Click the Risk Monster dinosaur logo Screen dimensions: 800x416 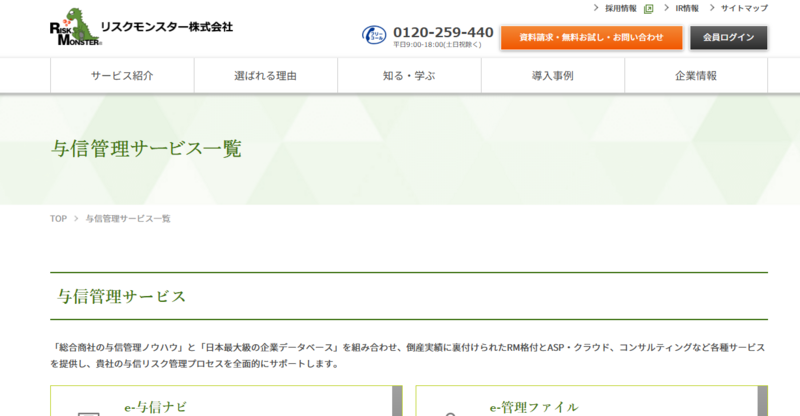coord(72,27)
